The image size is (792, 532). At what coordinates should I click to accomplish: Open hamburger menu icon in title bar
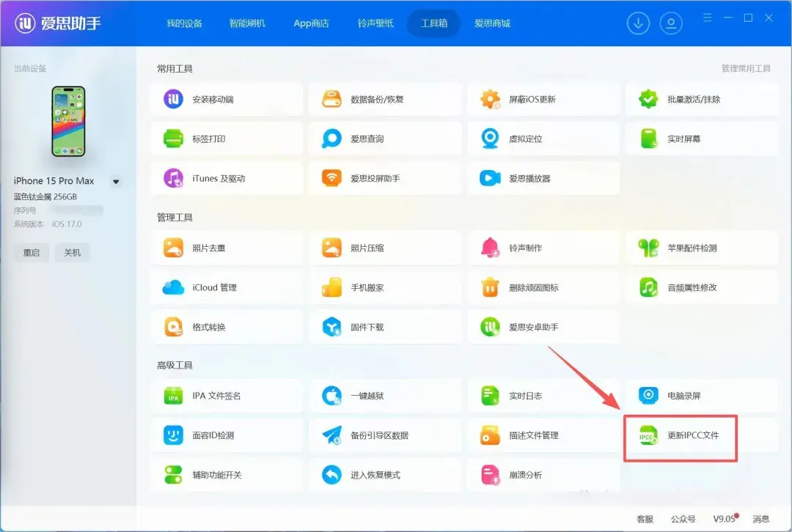[x=707, y=18]
